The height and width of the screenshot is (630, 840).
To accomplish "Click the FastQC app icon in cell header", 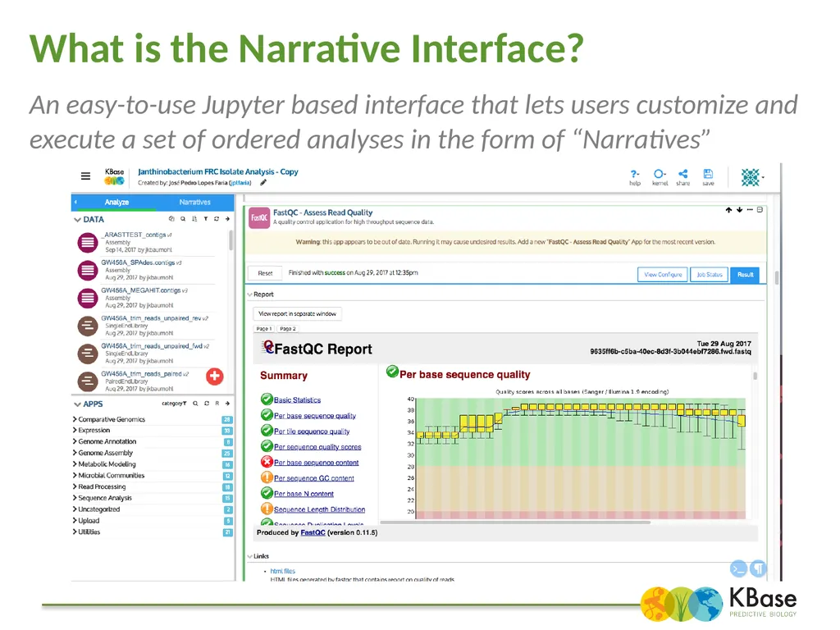I will coord(259,217).
